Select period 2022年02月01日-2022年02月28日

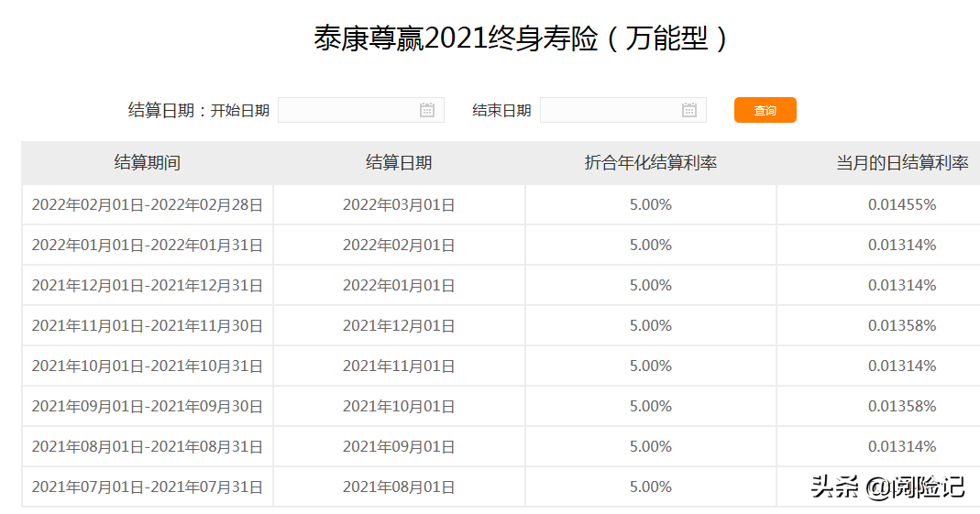tap(148, 205)
